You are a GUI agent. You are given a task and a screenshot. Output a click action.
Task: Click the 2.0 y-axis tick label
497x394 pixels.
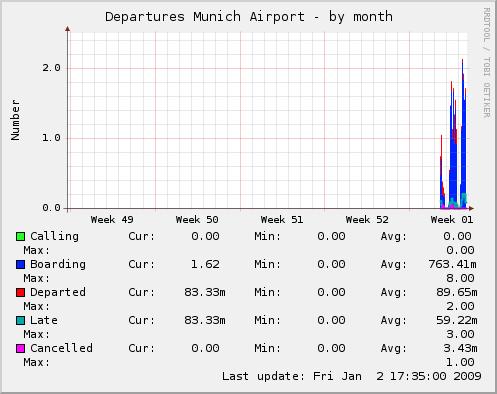(51, 68)
